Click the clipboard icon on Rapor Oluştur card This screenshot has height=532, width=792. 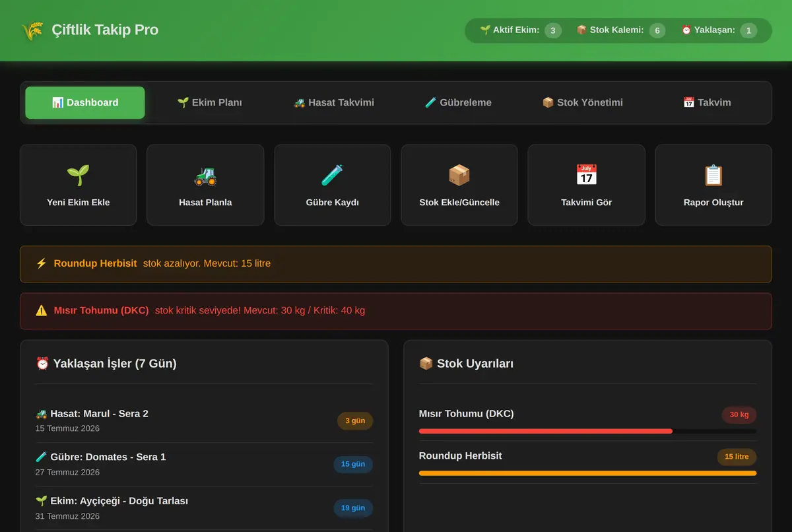713,175
